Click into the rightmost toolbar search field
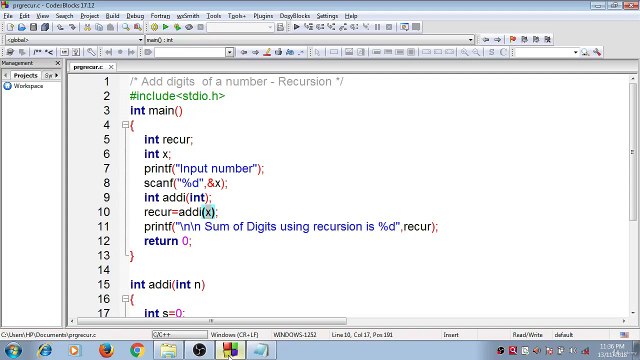 [x=543, y=52]
